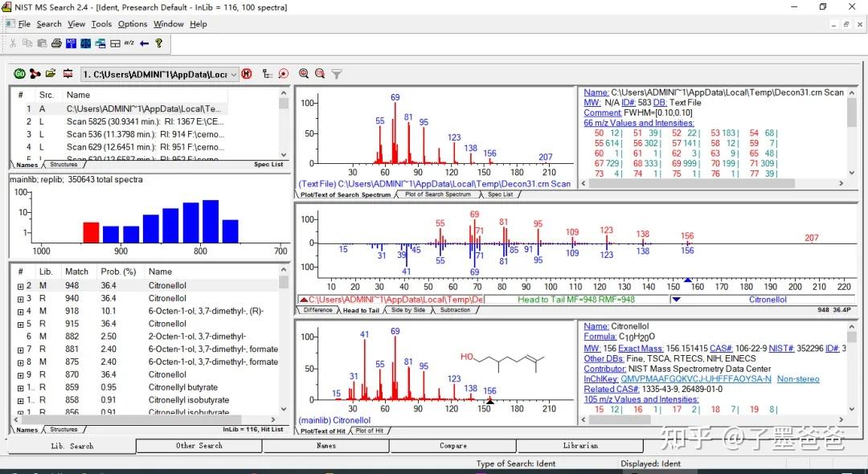
Task: Click the tree hierarchy icon in search toolbar
Action: click(x=268, y=74)
